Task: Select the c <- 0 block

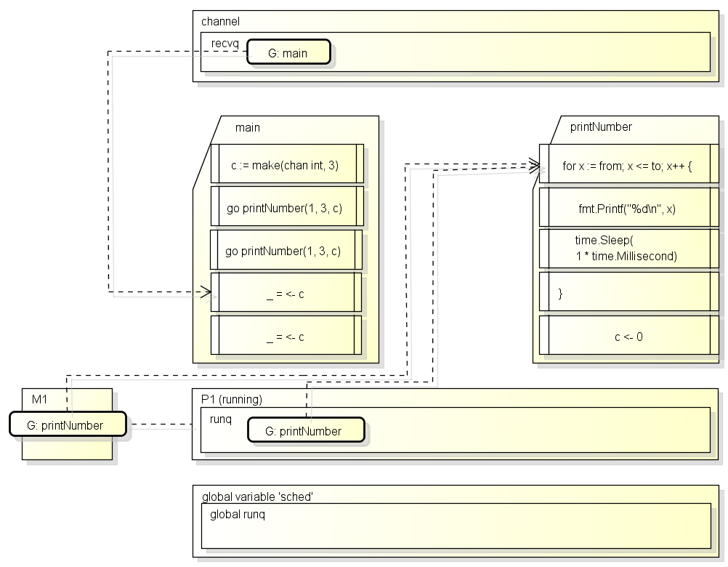Action: 629,335
